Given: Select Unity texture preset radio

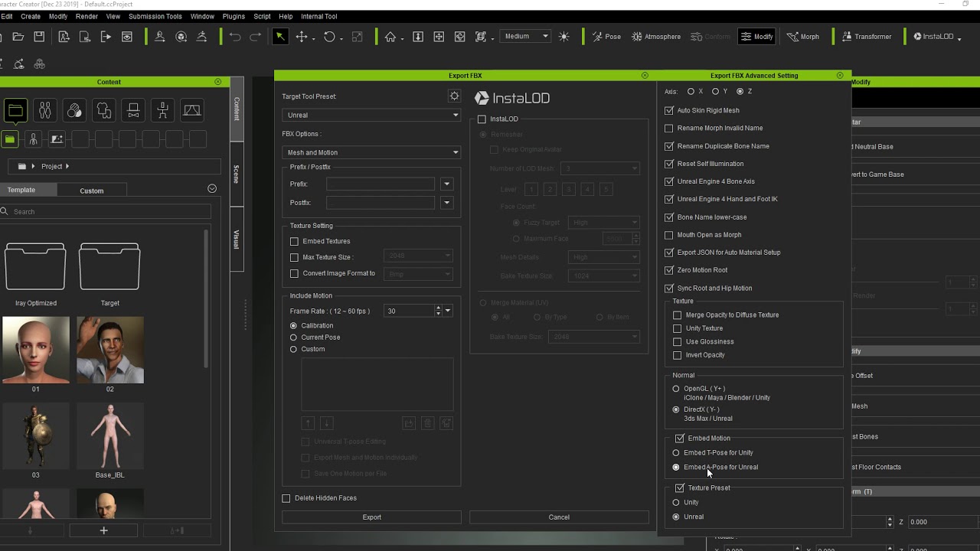Looking at the screenshot, I should coord(676,503).
